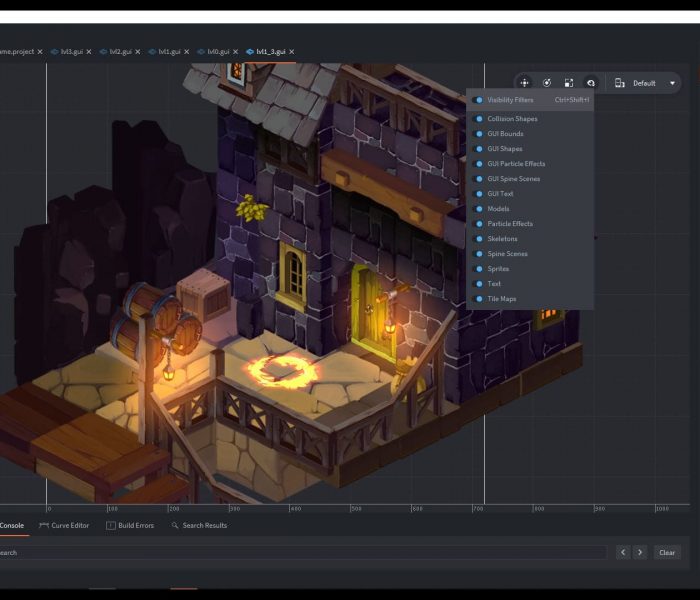Click the device layout icon beside Default
Viewport: 700px width, 600px height.
[620, 83]
